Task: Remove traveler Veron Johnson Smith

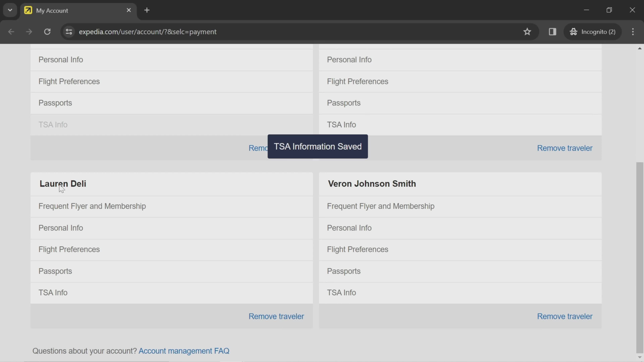Action: [565, 317]
